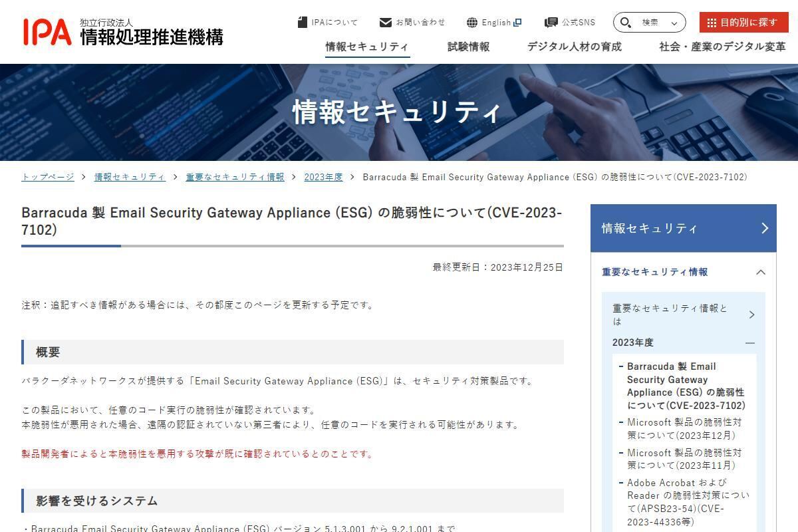Image resolution: width=798 pixels, height=532 pixels.
Task: Click the globe icon beside English
Action: (472, 23)
